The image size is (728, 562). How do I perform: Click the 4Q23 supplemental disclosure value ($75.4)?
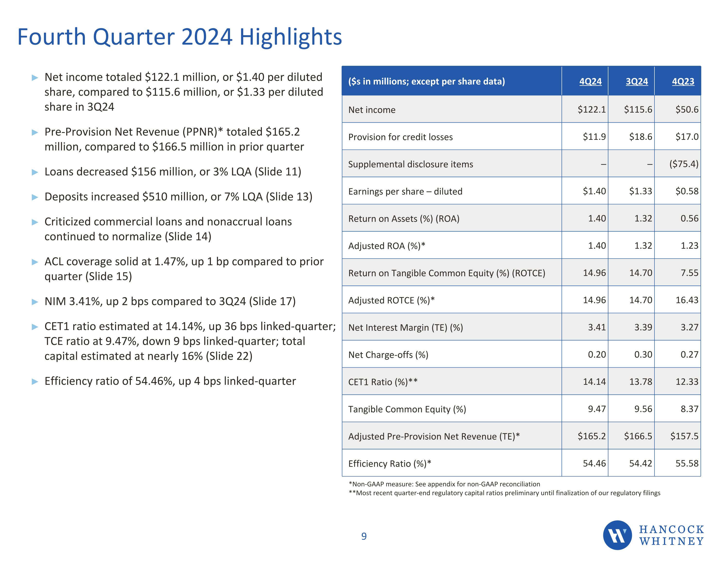click(684, 164)
